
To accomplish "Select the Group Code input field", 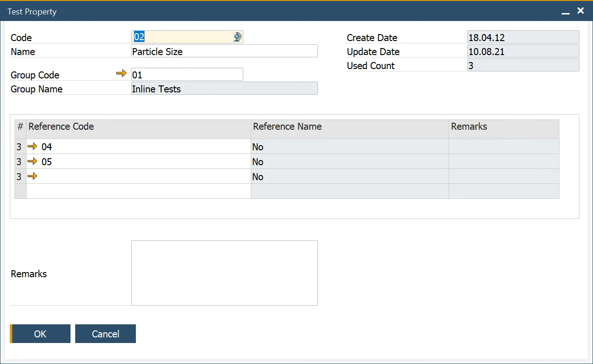I will click(187, 75).
